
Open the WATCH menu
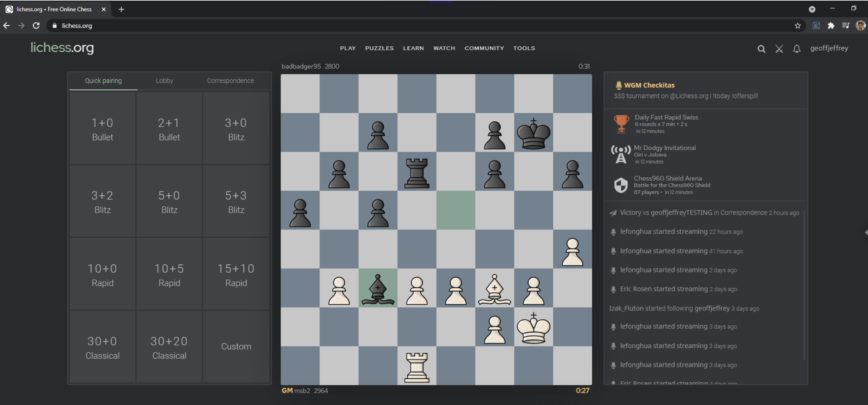(x=444, y=48)
